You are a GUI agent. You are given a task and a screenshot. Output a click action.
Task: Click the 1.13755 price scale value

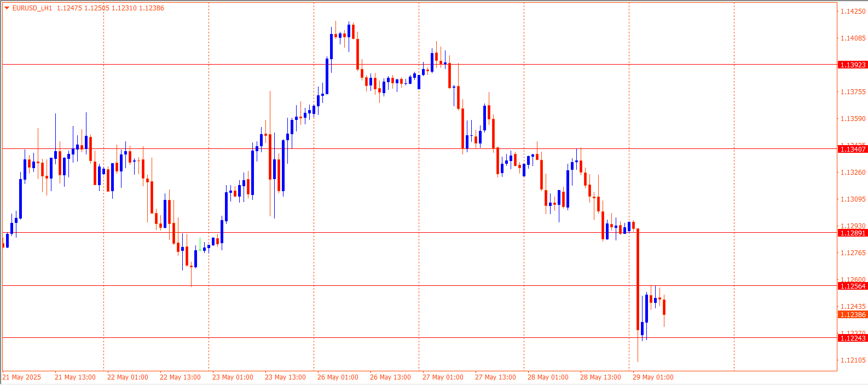point(853,92)
